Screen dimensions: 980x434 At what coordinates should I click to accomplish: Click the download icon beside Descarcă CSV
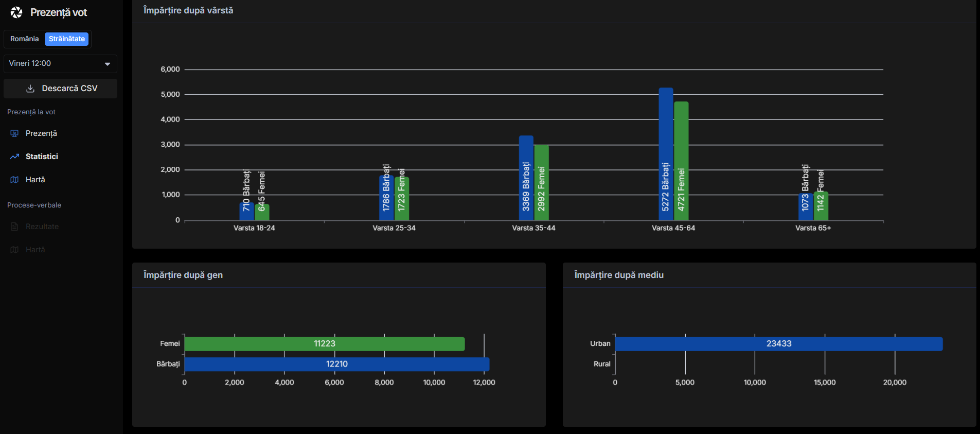click(30, 89)
